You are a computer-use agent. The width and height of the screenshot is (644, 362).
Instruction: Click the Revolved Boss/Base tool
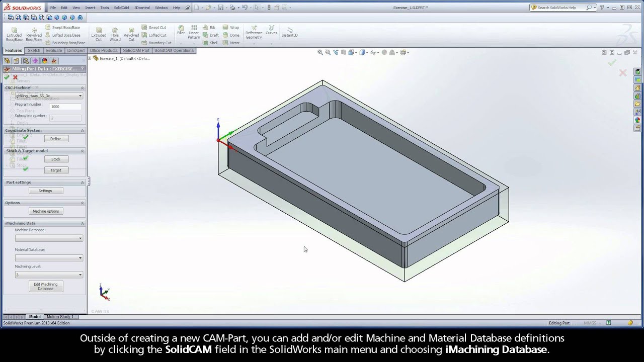[x=34, y=34]
